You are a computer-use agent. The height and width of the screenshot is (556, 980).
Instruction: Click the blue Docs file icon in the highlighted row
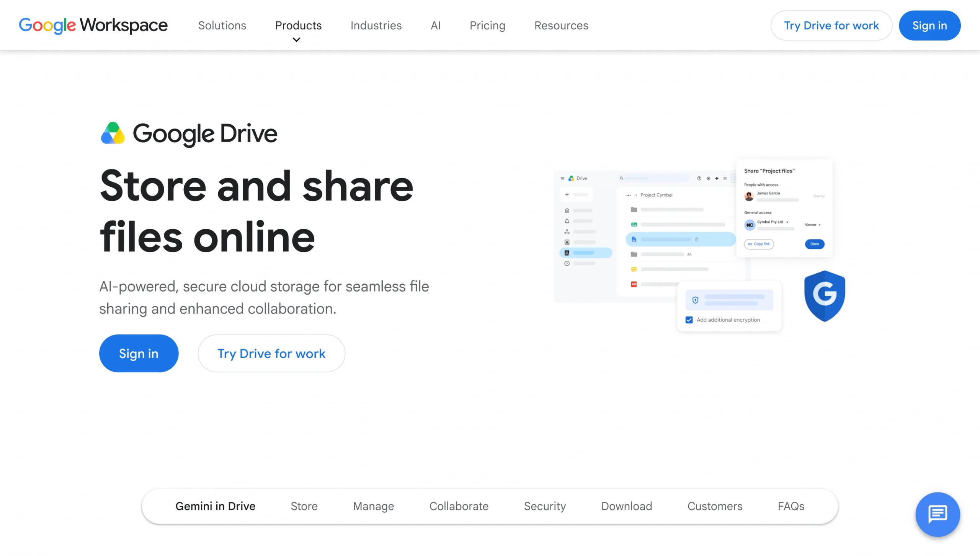(x=634, y=239)
